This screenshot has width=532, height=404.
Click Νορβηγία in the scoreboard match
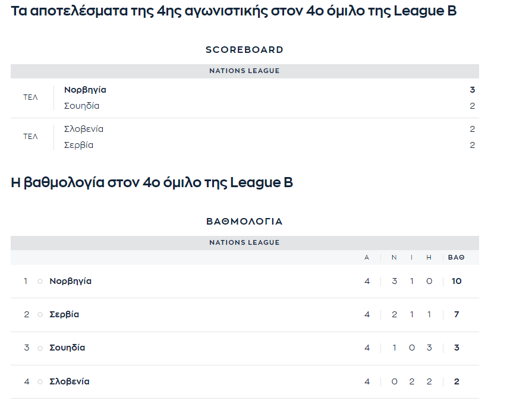tap(85, 90)
